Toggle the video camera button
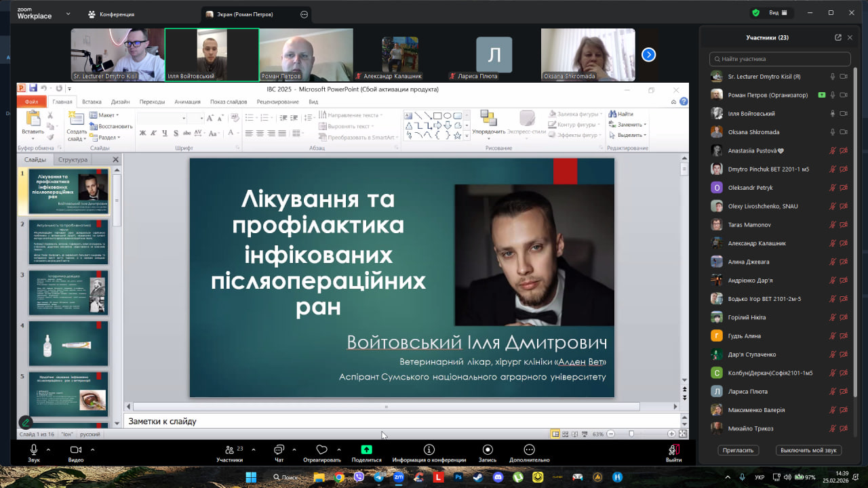This screenshot has width=868, height=488. click(x=76, y=450)
